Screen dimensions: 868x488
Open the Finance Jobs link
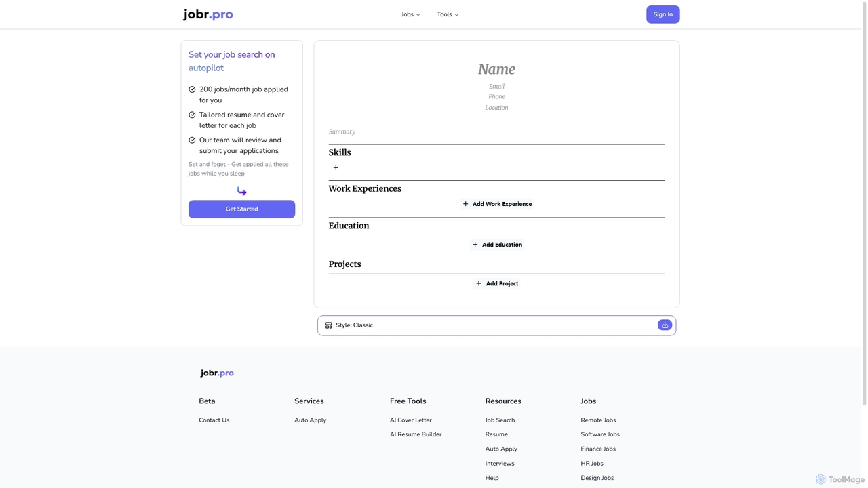click(598, 449)
